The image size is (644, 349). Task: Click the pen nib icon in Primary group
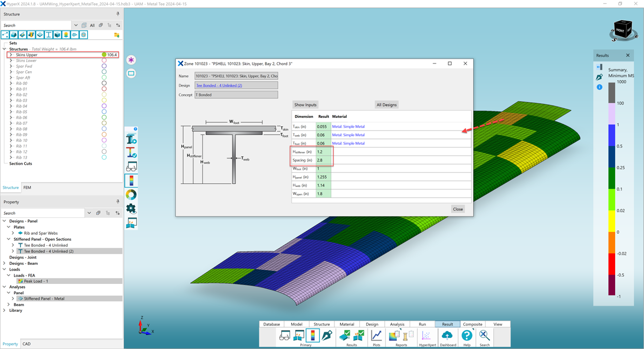coord(327,336)
